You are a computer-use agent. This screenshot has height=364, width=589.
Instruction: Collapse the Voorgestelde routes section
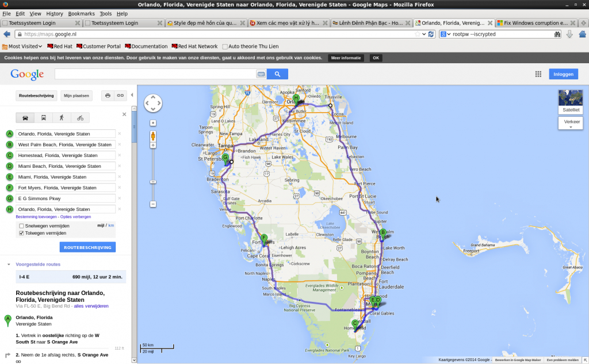pos(9,265)
